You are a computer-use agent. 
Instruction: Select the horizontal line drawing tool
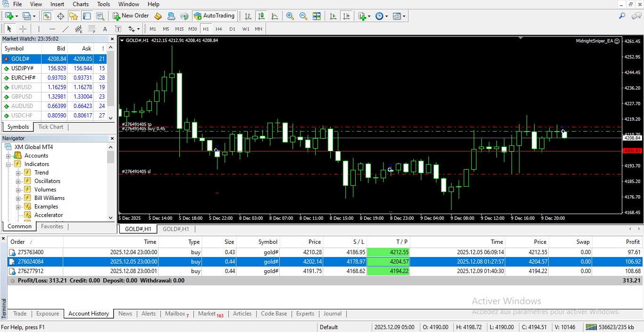52,29
